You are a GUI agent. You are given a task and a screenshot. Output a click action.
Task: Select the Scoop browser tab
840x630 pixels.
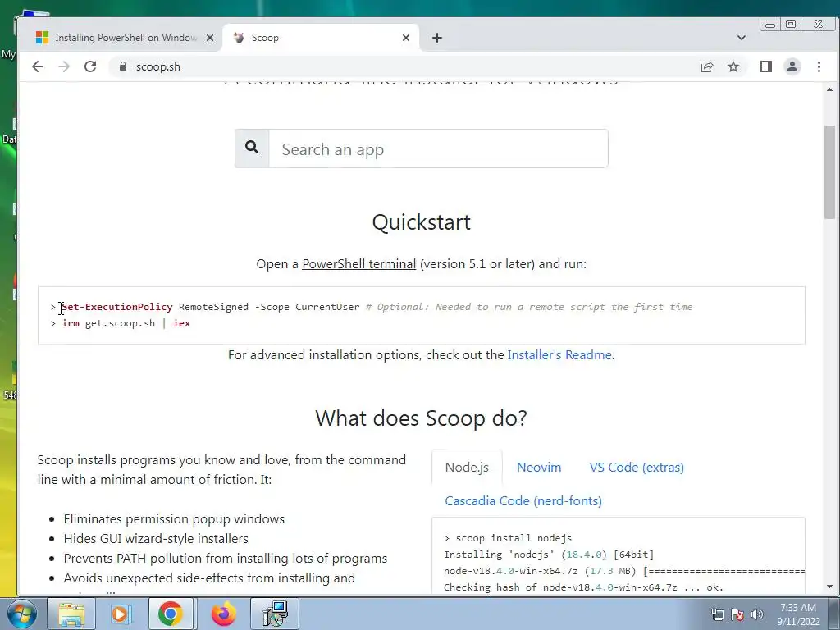[322, 38]
